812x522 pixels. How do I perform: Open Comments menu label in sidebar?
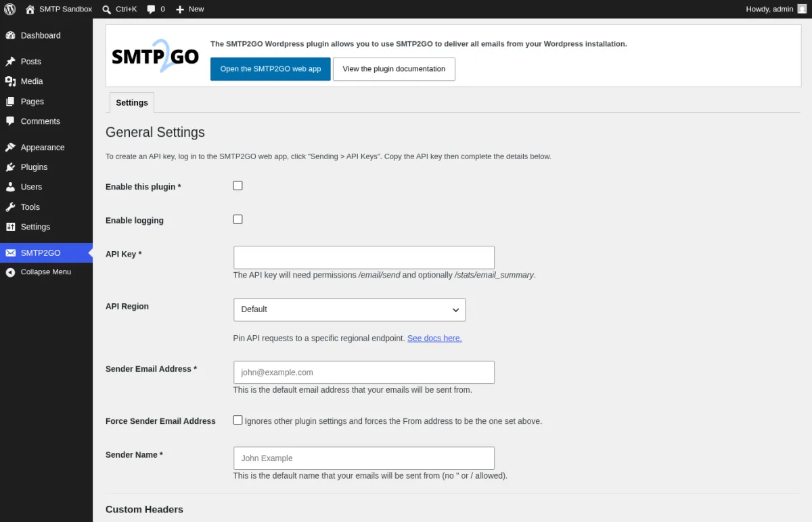point(41,121)
